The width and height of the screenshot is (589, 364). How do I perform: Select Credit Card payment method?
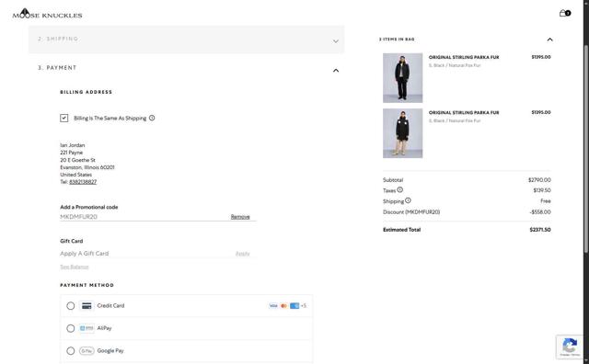point(71,306)
